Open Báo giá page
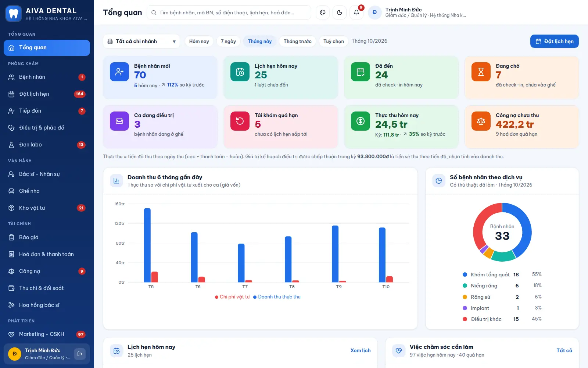The image size is (588, 368). pyautogui.click(x=47, y=237)
